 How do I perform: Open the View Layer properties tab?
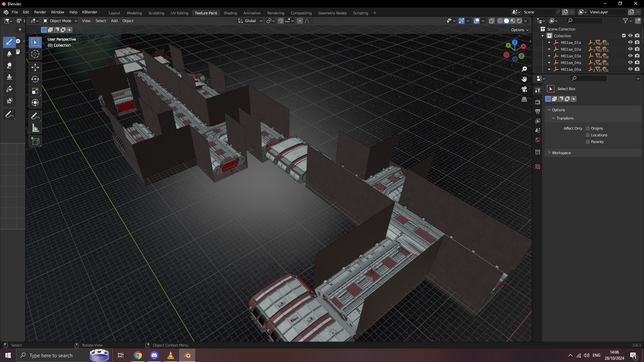(x=538, y=121)
